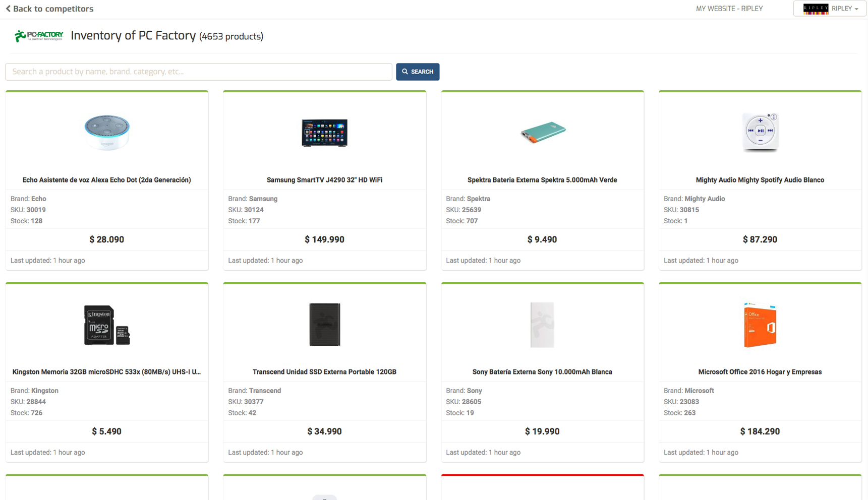Open the MY WEBSITE - RIPLEY menu item

tap(729, 9)
